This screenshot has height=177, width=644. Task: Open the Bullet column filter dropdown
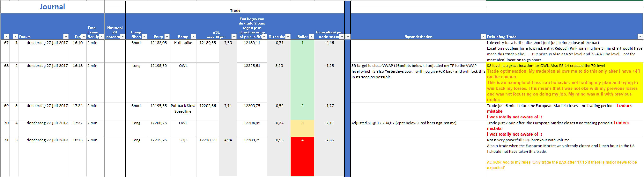point(311,36)
